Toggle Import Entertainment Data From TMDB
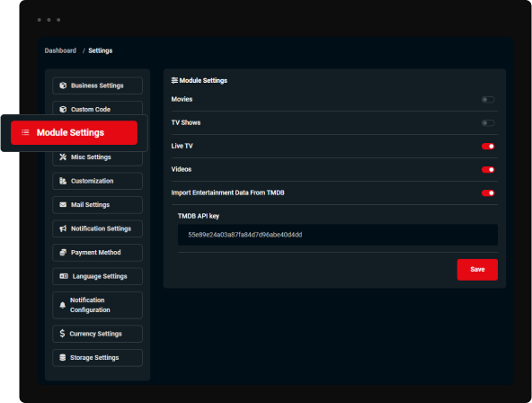The height and width of the screenshot is (403, 532). [488, 193]
